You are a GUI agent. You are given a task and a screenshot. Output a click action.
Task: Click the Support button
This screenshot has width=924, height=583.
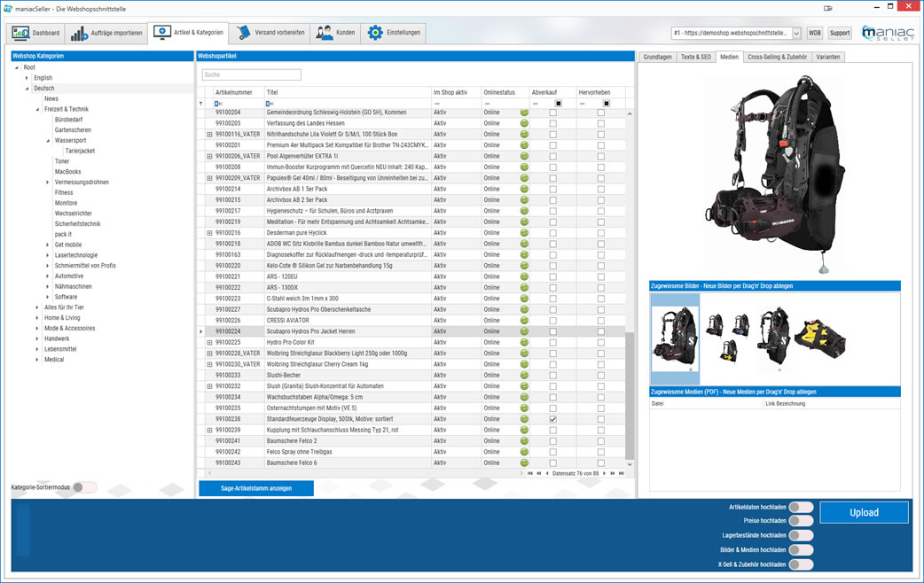click(840, 33)
